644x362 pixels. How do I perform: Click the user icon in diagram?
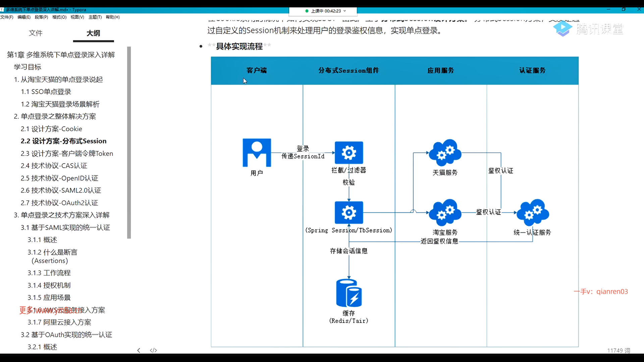[x=257, y=153]
